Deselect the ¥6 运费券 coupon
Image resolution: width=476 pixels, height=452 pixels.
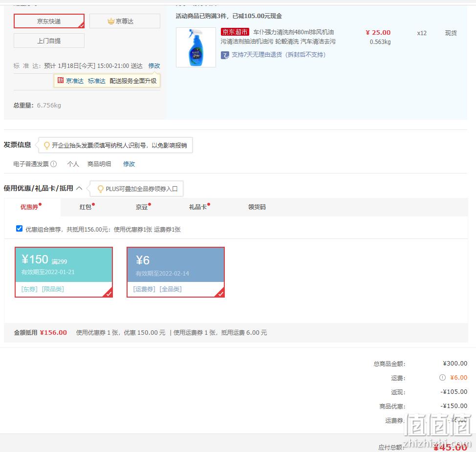coord(175,272)
